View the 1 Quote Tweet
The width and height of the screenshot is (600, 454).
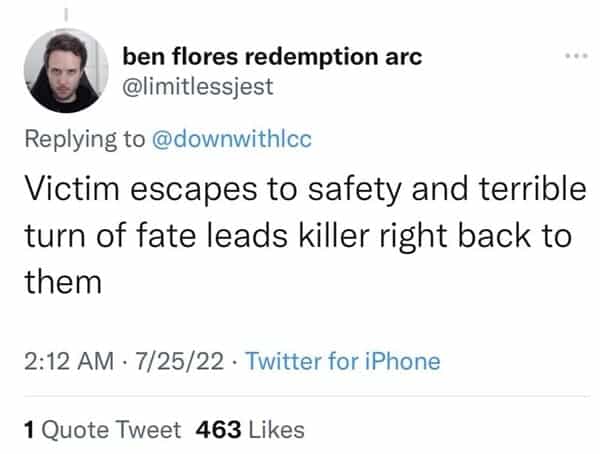[x=102, y=430]
